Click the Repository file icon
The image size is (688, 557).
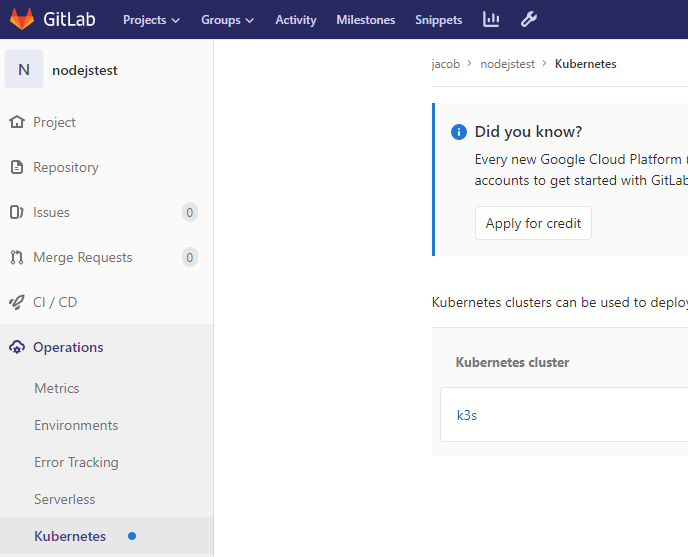point(17,167)
